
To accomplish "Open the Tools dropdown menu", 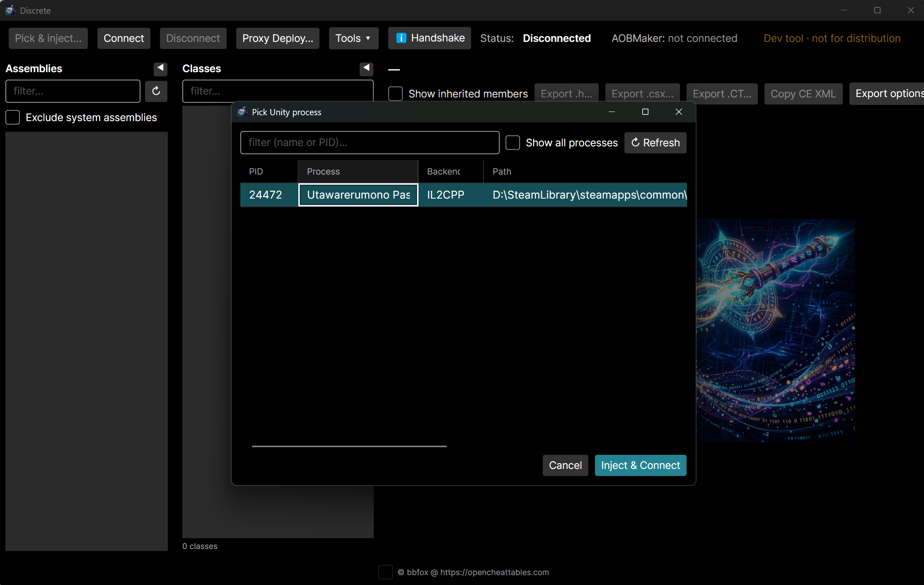I will click(x=353, y=38).
